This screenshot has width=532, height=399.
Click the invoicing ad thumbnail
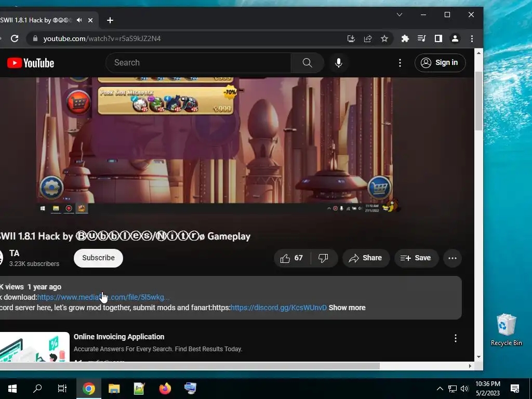click(x=35, y=347)
